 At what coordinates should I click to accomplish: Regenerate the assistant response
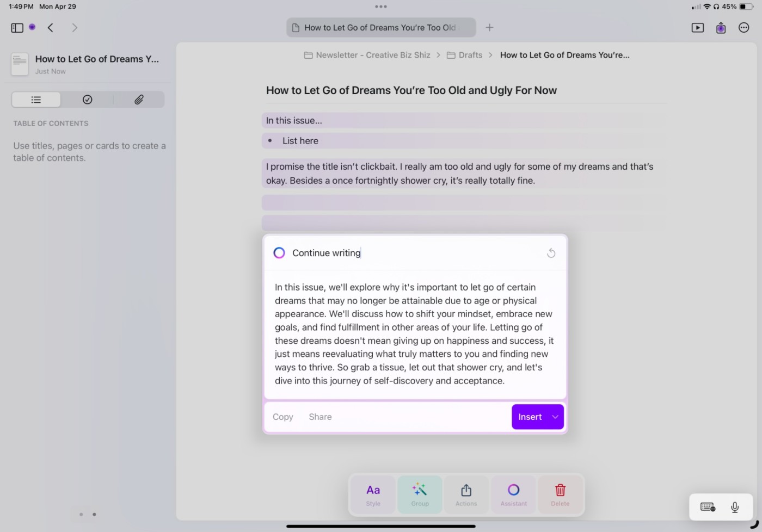point(551,253)
